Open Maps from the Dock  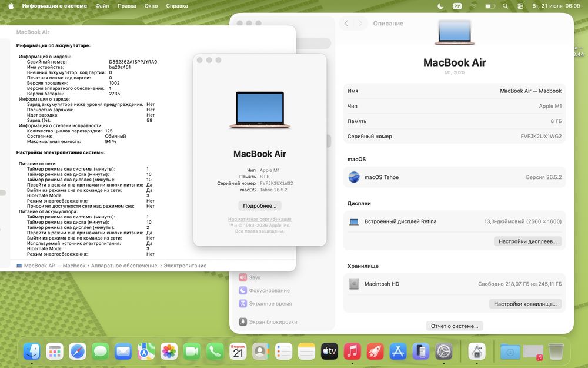(x=146, y=352)
